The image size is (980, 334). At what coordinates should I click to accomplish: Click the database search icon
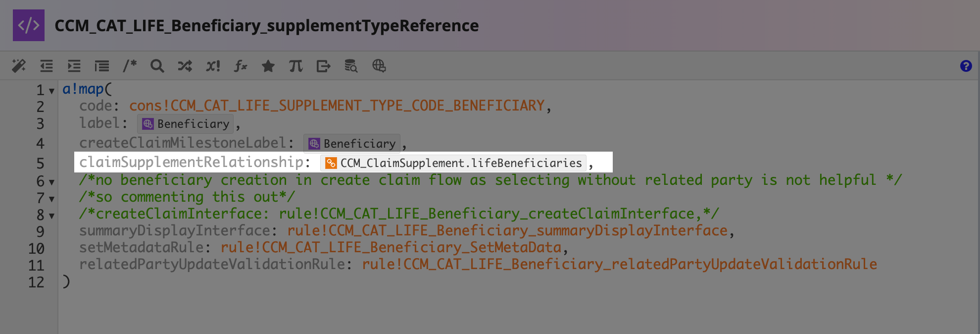tap(351, 66)
